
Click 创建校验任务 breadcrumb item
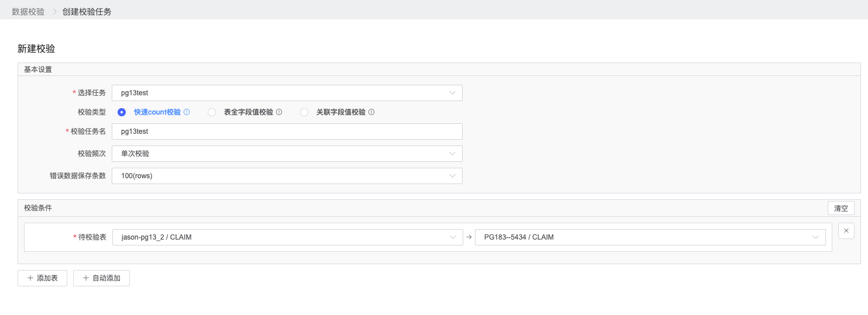87,12
